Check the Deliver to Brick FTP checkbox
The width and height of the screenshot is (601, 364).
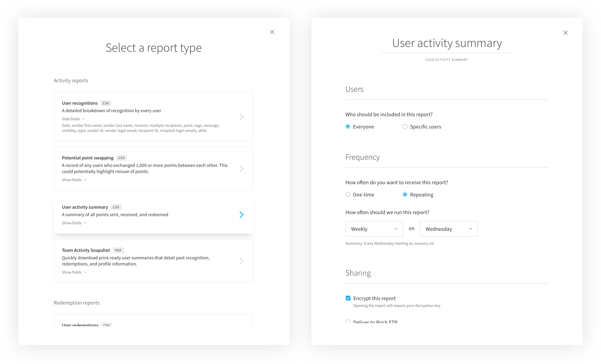(x=348, y=322)
